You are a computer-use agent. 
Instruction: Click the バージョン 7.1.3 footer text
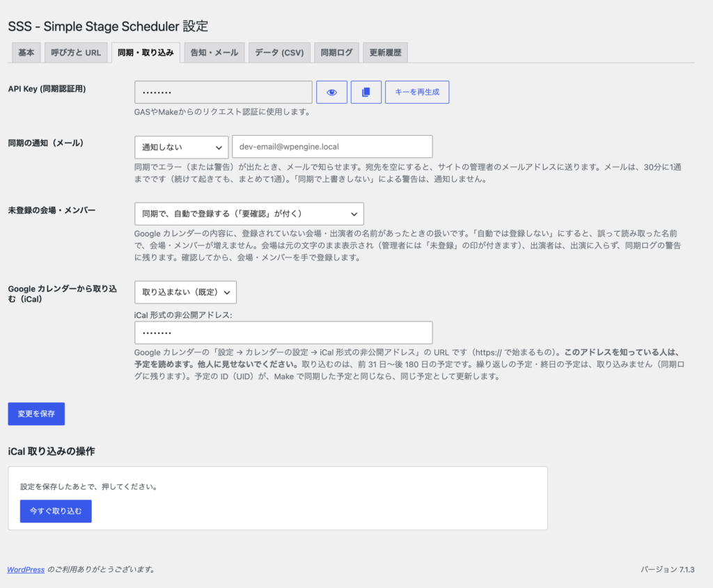(668, 569)
